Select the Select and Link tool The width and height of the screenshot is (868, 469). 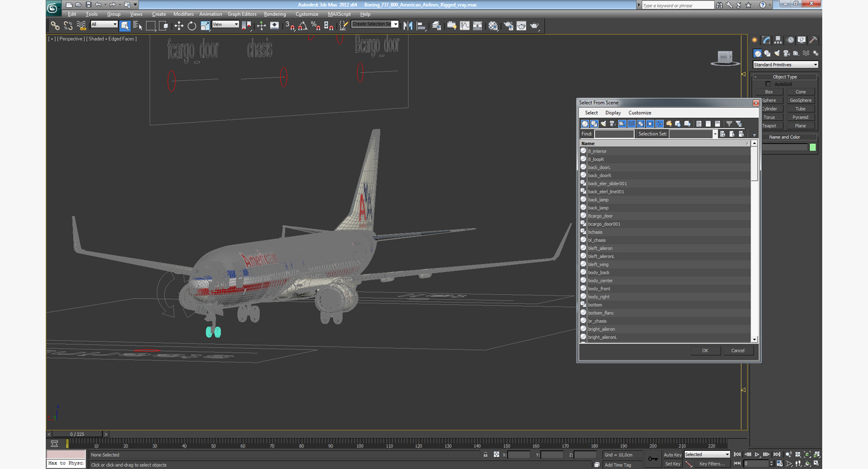pos(55,25)
